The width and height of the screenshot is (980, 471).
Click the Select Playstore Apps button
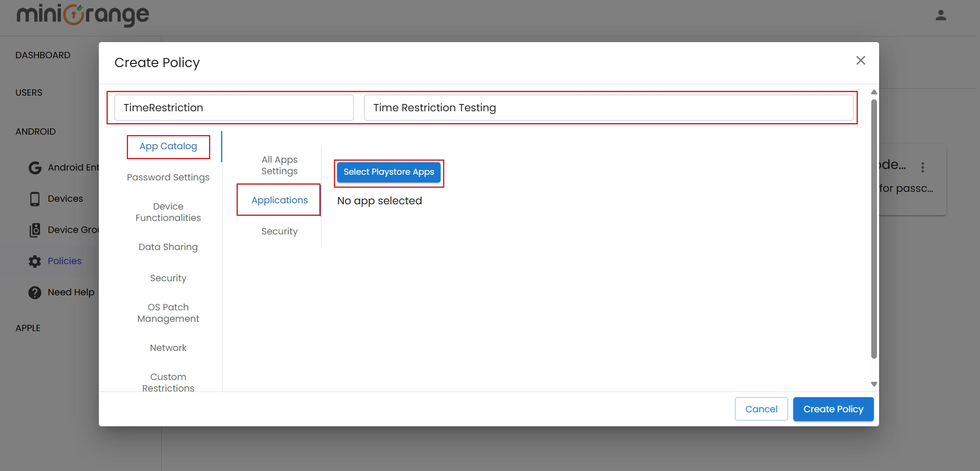pyautogui.click(x=389, y=172)
